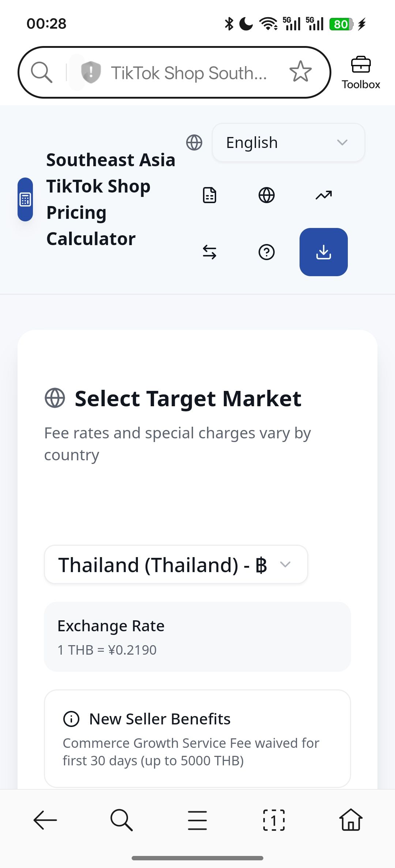Open the browser menu (three lines)
This screenshot has width=395, height=868.
coord(197,820)
